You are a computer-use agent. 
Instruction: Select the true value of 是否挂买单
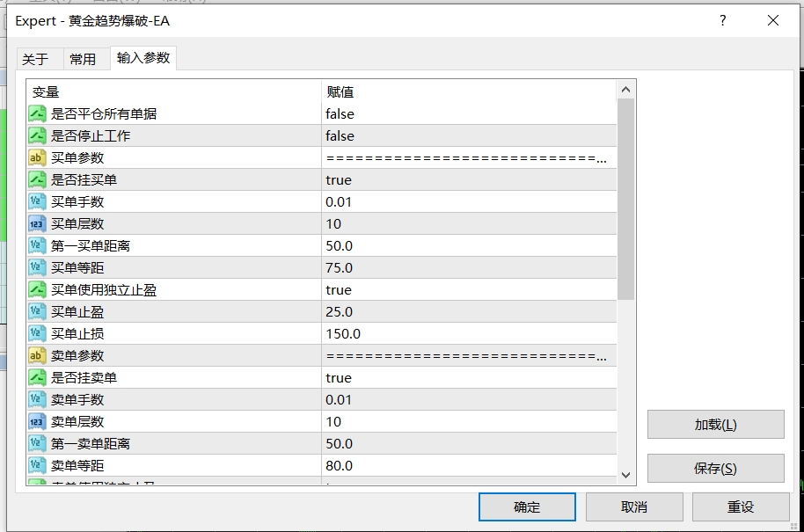339,179
